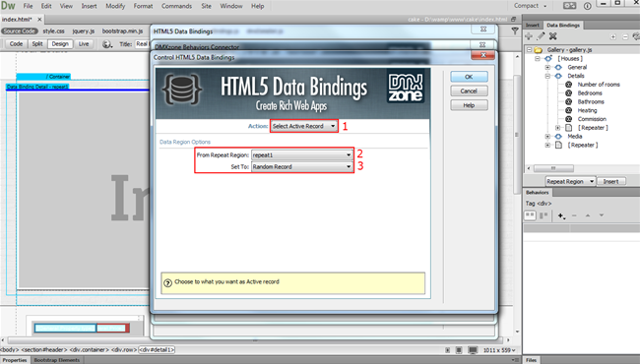Open the Site menu
The image size is (640, 364).
coord(207,6)
